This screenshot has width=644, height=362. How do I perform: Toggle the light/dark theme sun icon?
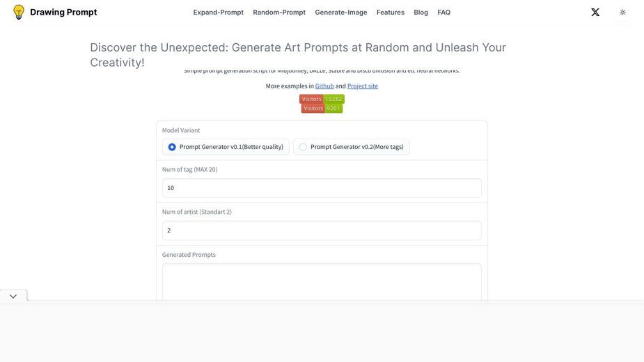622,13
